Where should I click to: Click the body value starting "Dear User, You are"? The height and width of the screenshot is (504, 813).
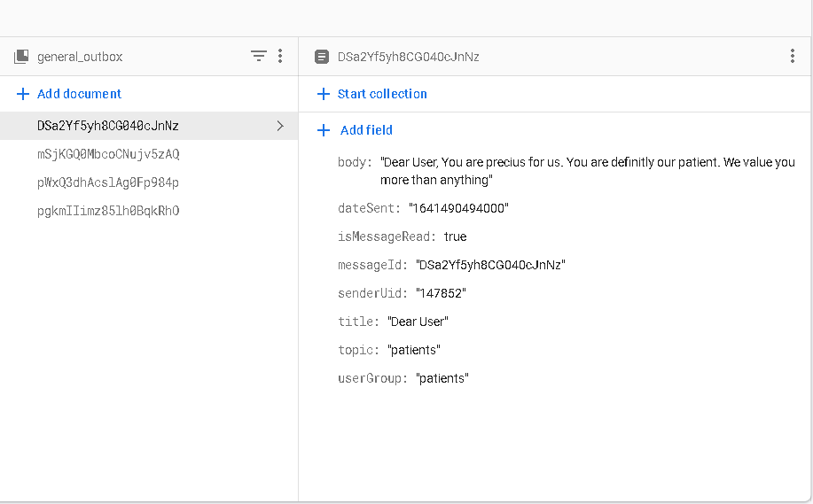pyautogui.click(x=588, y=171)
